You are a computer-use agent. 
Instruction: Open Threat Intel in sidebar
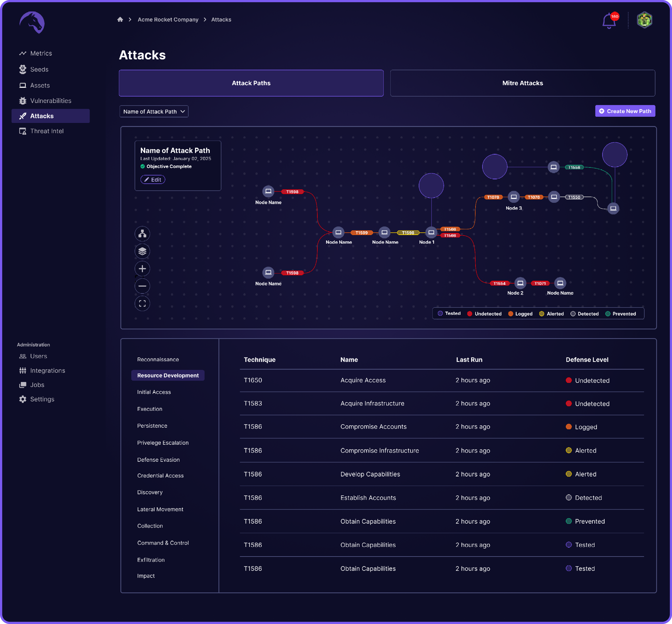47,131
